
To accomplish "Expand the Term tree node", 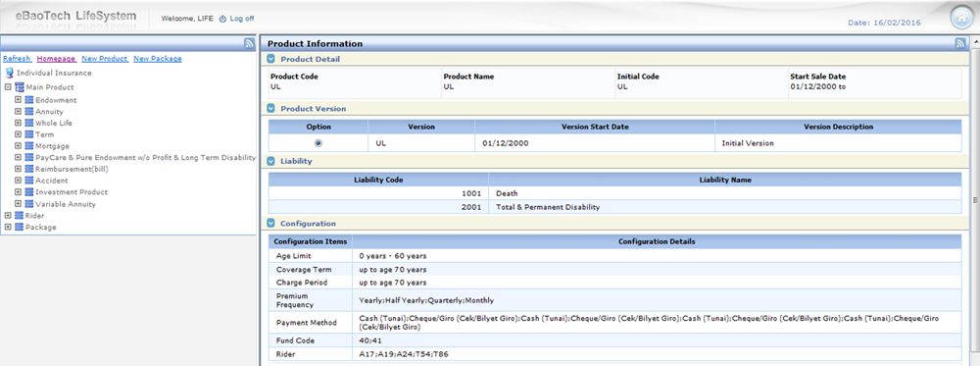I will (x=18, y=134).
